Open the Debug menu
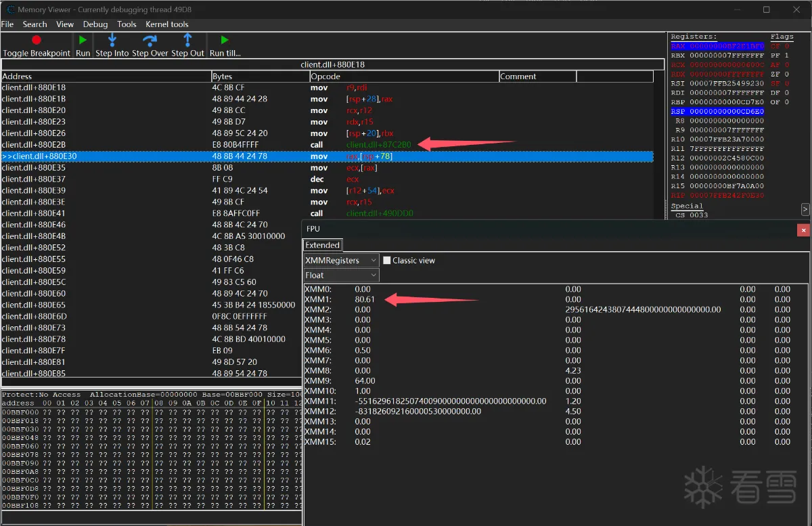 95,24
